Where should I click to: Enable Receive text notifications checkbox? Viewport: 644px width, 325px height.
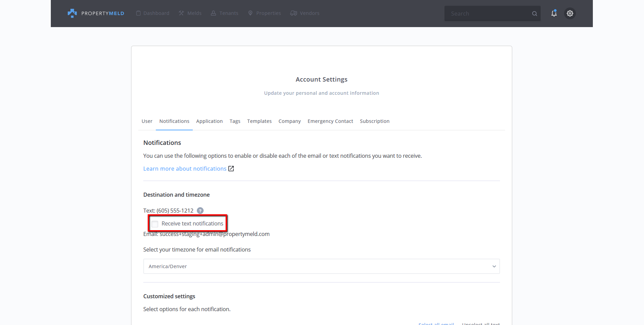[155, 224]
